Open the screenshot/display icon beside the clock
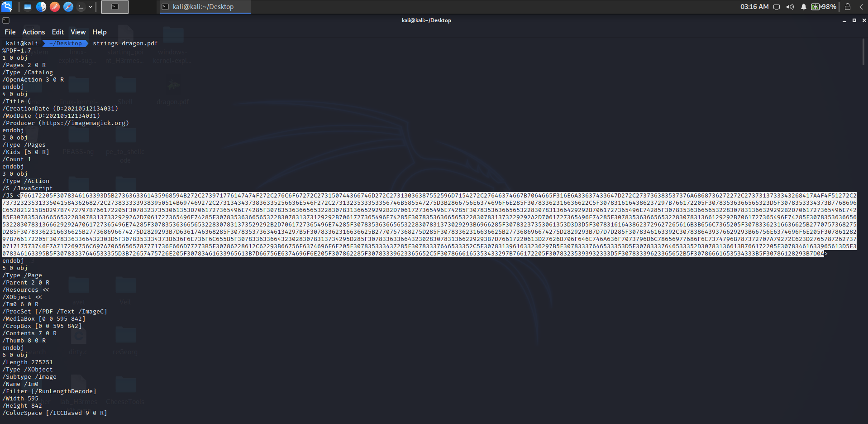Image resolution: width=868 pixels, height=424 pixels. pyautogui.click(x=777, y=7)
